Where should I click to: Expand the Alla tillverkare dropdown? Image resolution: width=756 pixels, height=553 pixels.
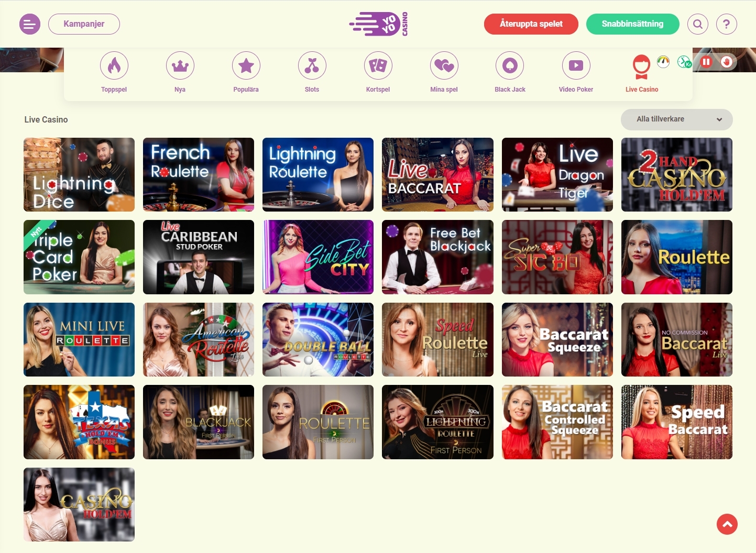(676, 119)
